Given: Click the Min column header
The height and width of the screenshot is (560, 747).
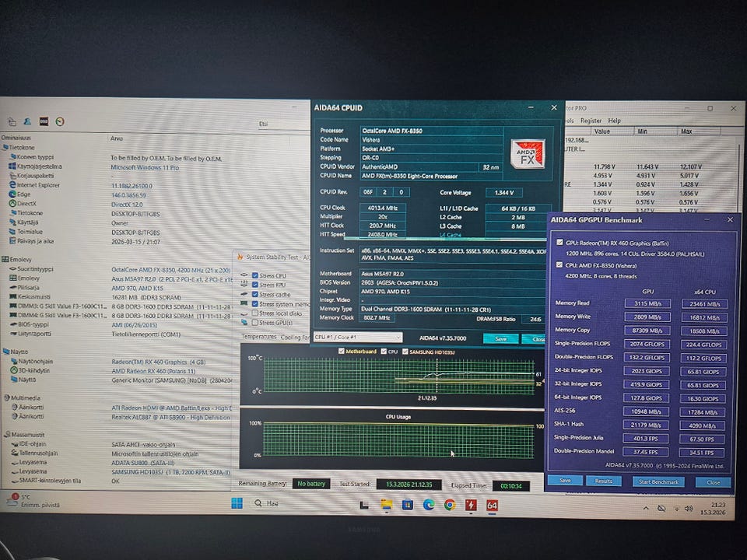Looking at the screenshot, I should (x=655, y=131).
